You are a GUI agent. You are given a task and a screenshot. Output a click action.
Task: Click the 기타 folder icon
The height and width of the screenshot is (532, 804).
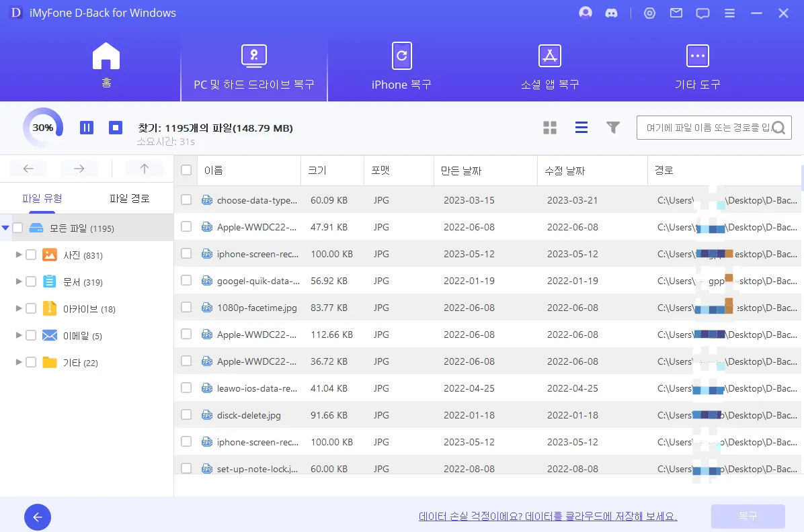49,362
